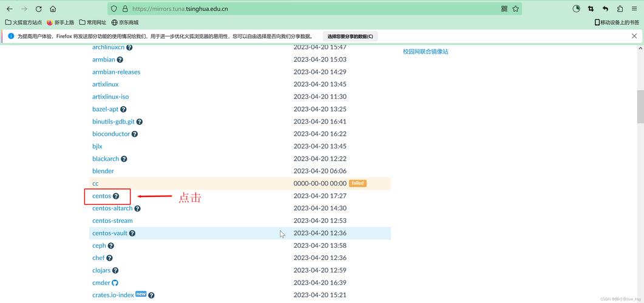This screenshot has height=303, width=644.
Task: Click the address bar URL field
Action: pos(314,8)
